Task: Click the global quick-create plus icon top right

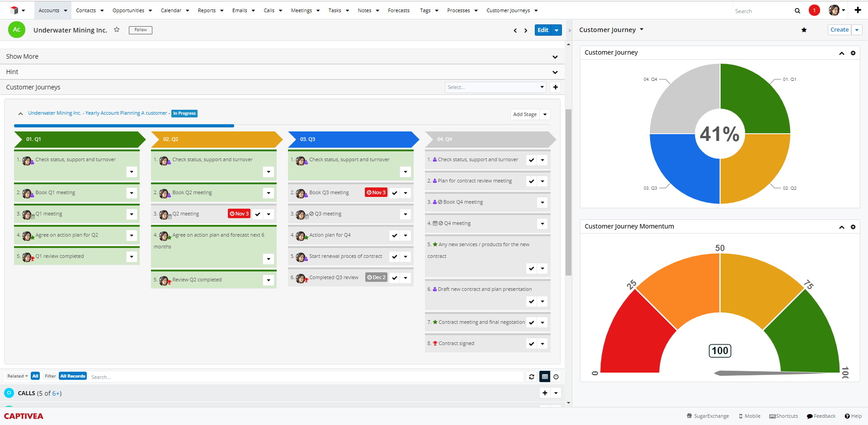Action: pos(859,10)
